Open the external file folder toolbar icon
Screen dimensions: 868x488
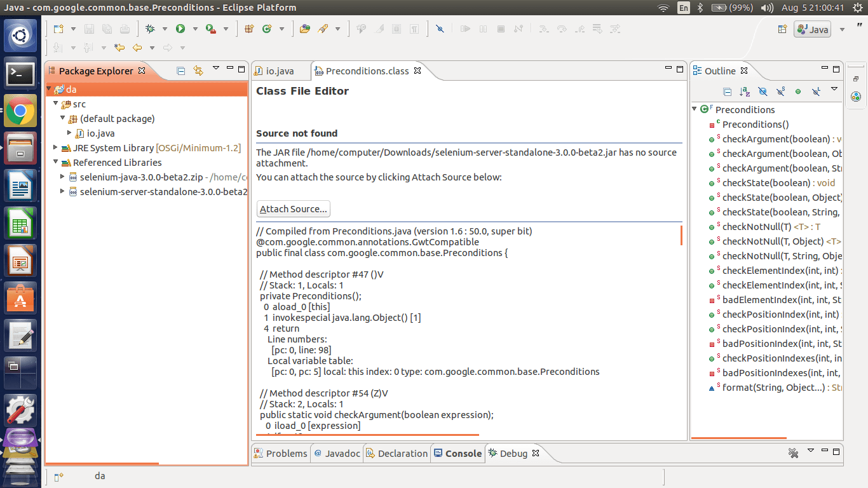coord(303,29)
